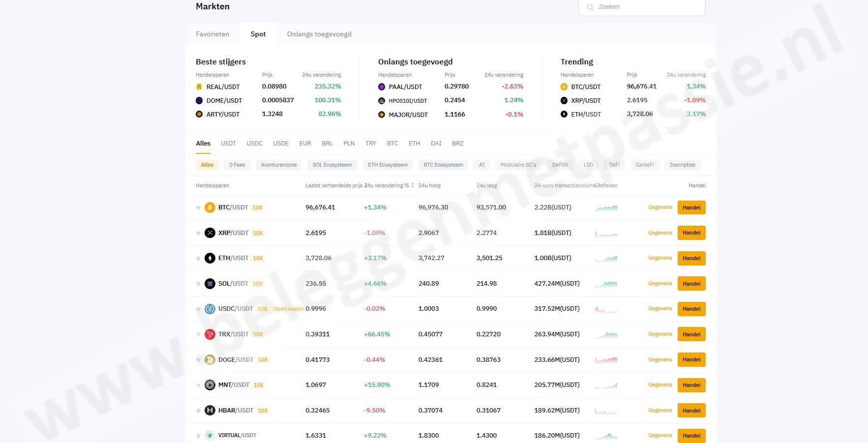The image size is (868, 443).
Task: Toggle favorite star for SOL/USDT
Action: click(199, 284)
